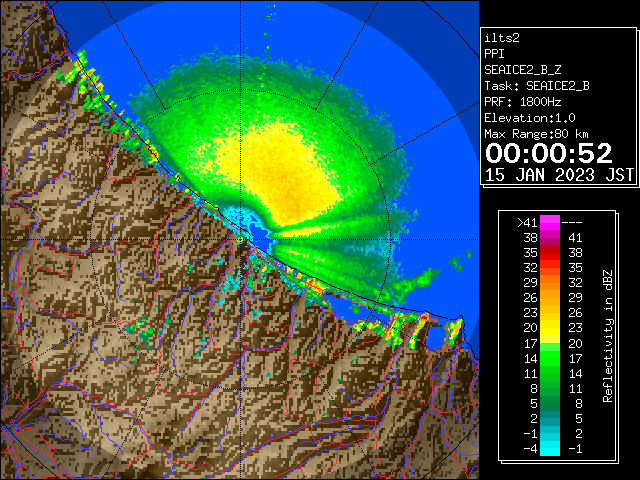Click the date "15 JAN 2023 JST"
Screen dimensions: 640x480
pyautogui.click(x=559, y=175)
